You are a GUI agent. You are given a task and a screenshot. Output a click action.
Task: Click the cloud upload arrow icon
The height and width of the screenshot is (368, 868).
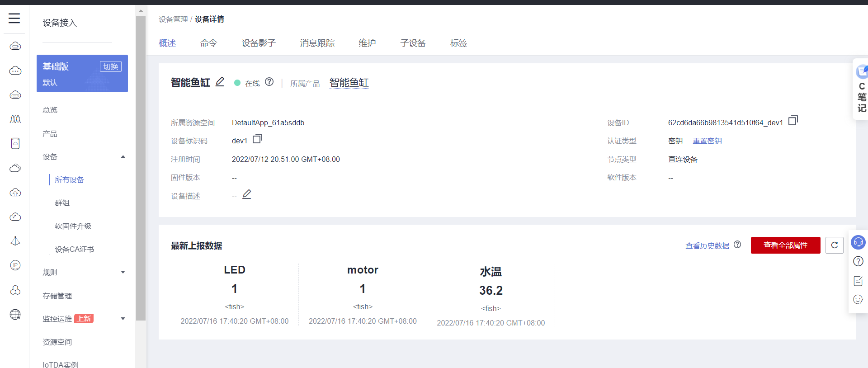point(15,193)
